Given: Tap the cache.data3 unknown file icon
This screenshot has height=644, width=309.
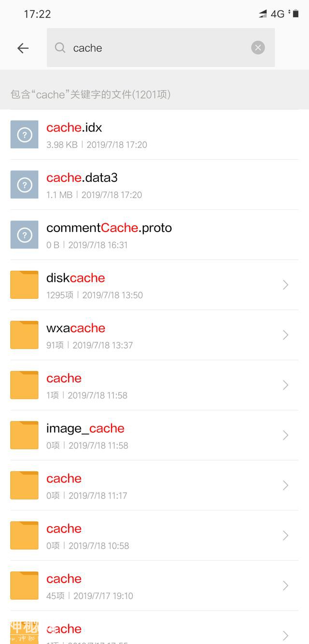Looking at the screenshot, I should 24,185.
